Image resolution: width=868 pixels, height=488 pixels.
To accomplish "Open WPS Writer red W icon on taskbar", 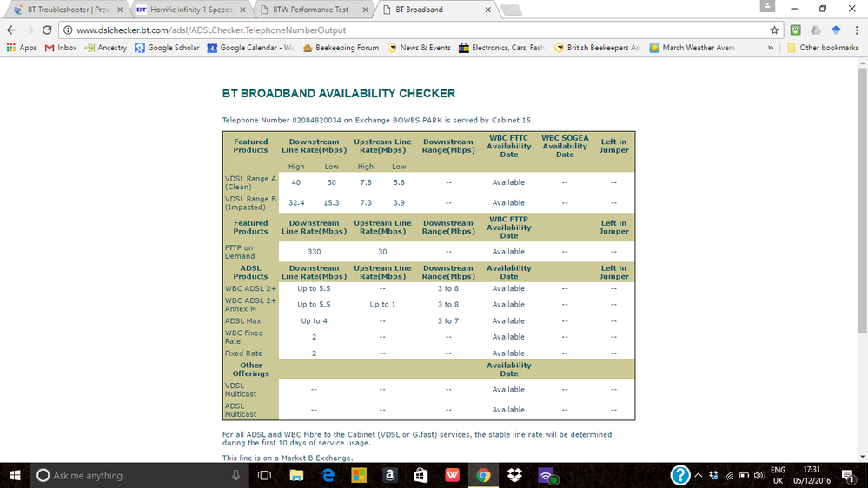I will point(453,475).
